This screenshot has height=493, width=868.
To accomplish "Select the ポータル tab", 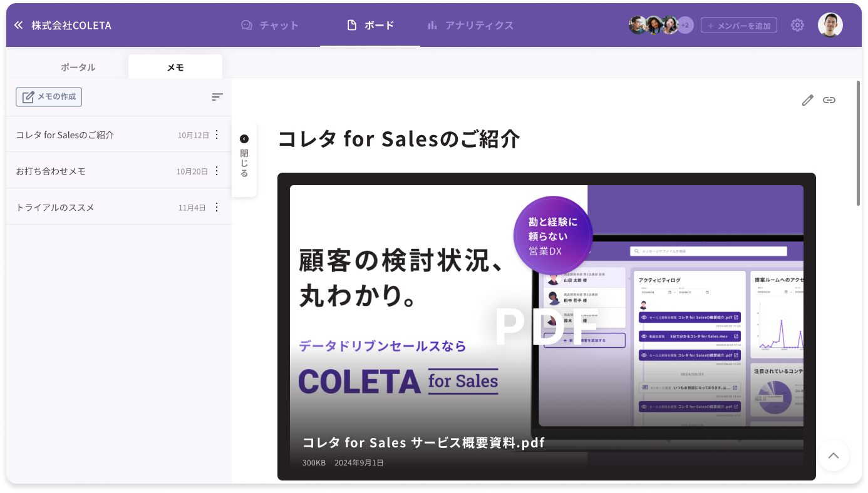I will [78, 67].
